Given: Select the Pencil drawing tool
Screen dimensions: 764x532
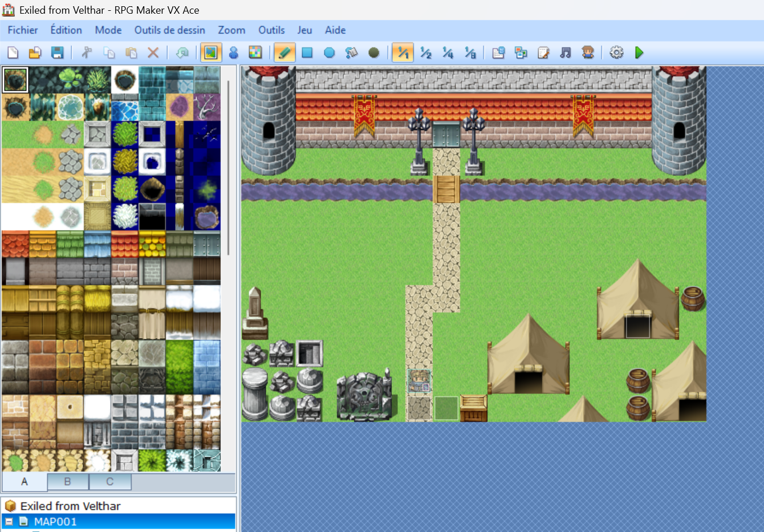Looking at the screenshot, I should [285, 53].
